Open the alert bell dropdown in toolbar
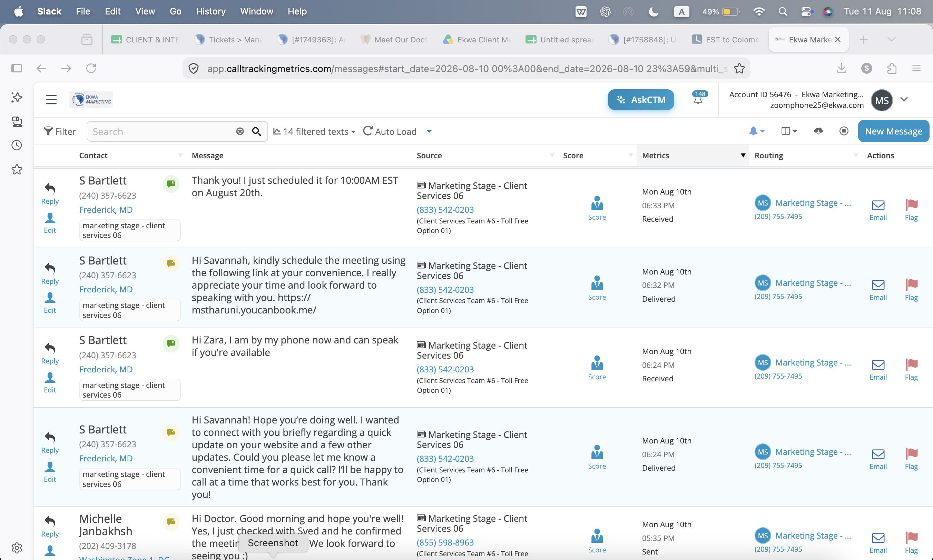This screenshot has width=933, height=560. click(x=757, y=131)
